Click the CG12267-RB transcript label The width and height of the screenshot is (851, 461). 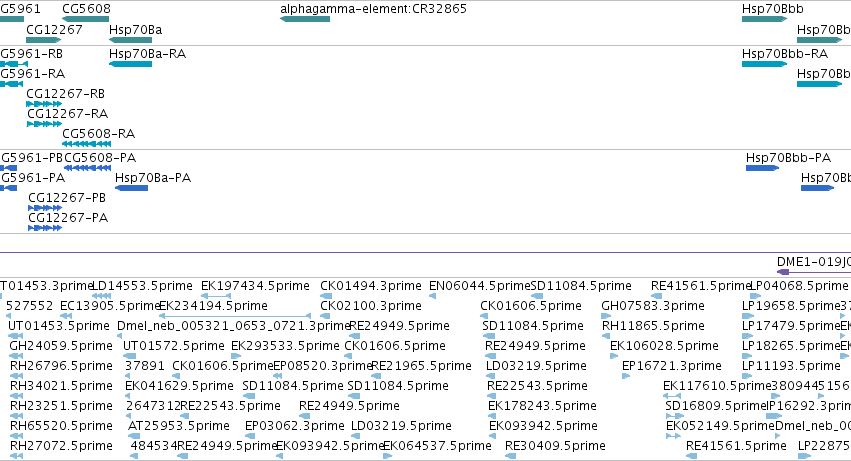point(66,94)
